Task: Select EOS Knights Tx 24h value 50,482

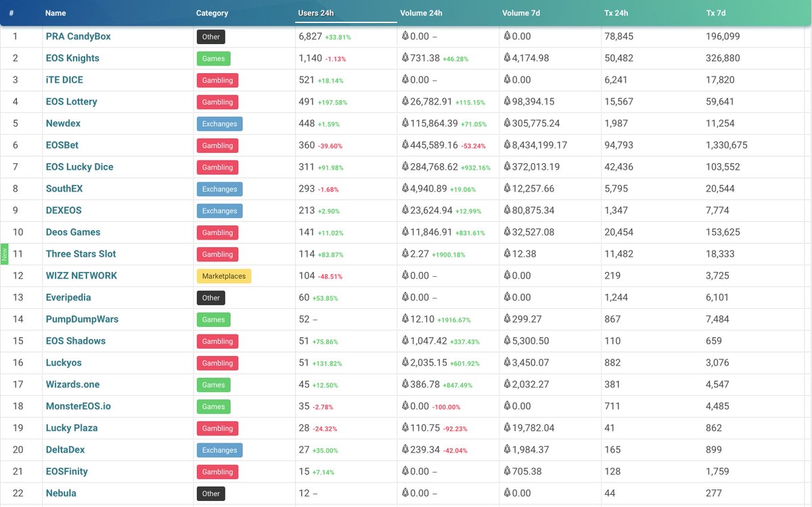Action: (619, 58)
